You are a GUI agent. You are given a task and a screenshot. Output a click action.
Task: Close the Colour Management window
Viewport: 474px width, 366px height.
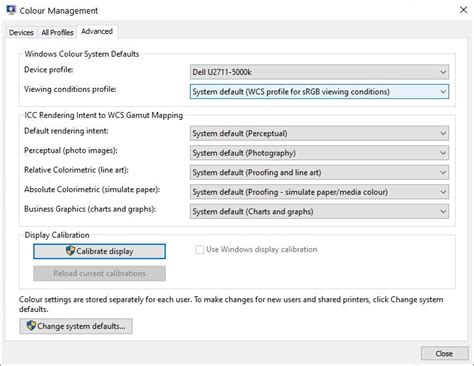tap(463, 10)
